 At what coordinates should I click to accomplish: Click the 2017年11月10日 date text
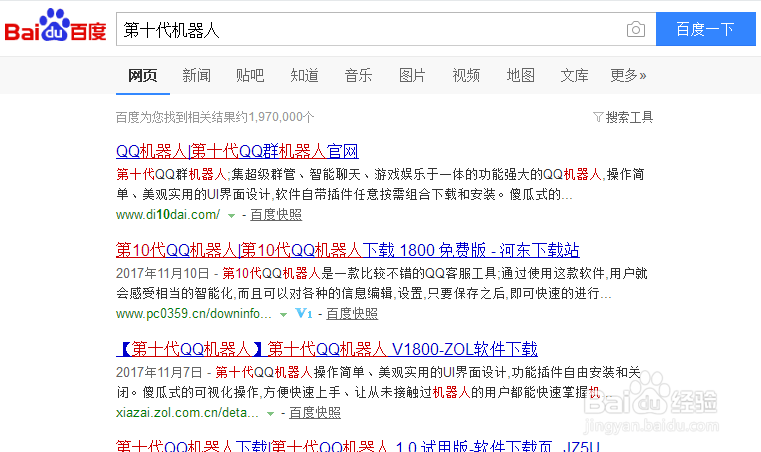pos(163,273)
